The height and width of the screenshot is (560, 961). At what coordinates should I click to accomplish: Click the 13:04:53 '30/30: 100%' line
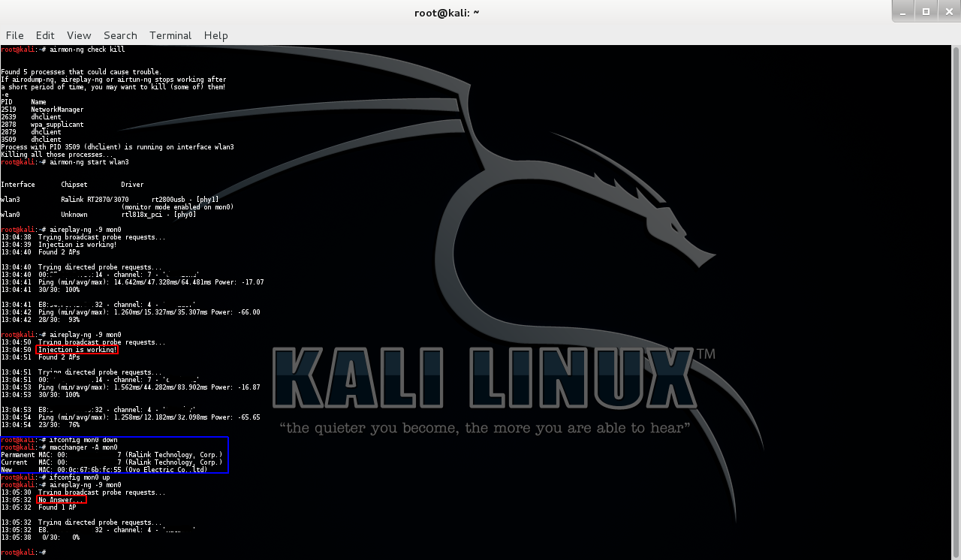41,395
